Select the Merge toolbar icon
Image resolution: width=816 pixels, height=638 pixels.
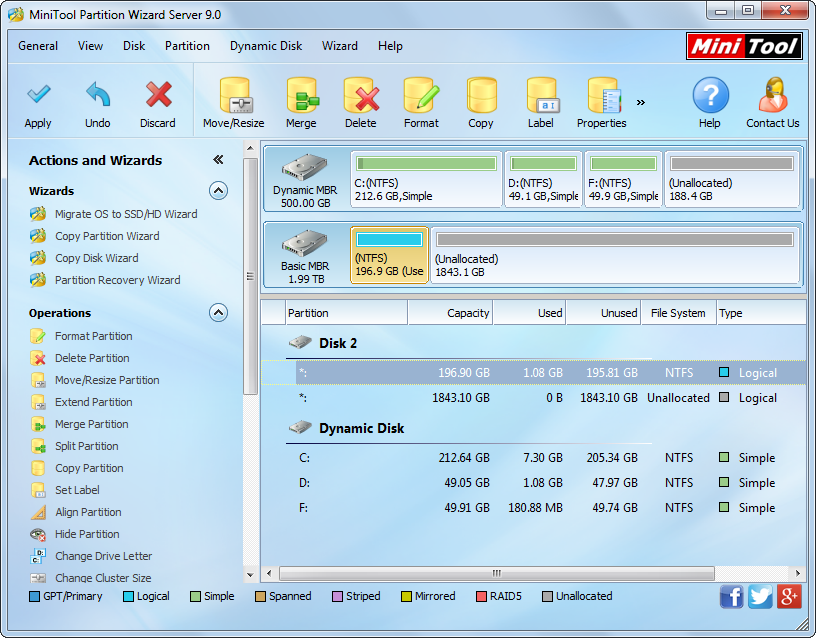(302, 95)
